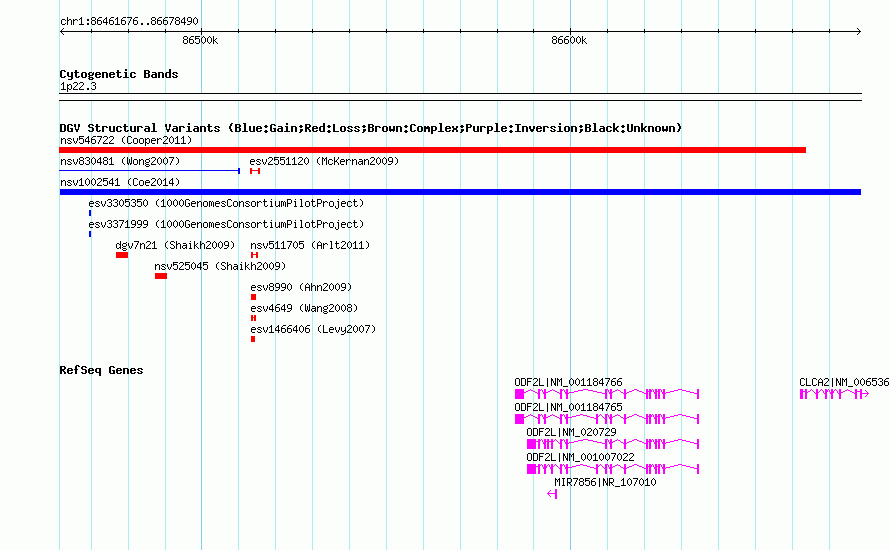Select the ODF2L NM_020729 gene model
The width and height of the screenshot is (890, 550).
(x=613, y=444)
